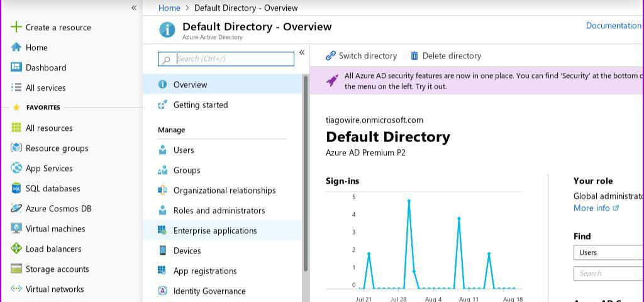644x302 pixels.
Task: Click the Resource groups cube icon
Action: (x=16, y=147)
